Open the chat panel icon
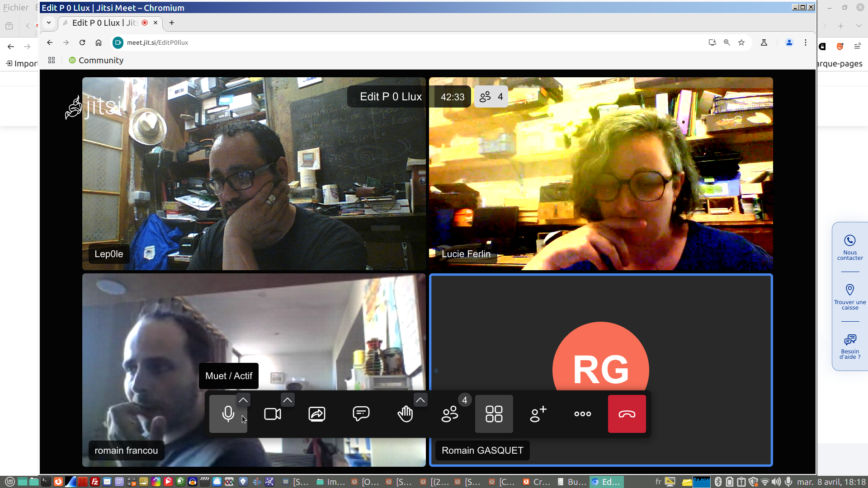The image size is (868, 488). click(x=361, y=414)
